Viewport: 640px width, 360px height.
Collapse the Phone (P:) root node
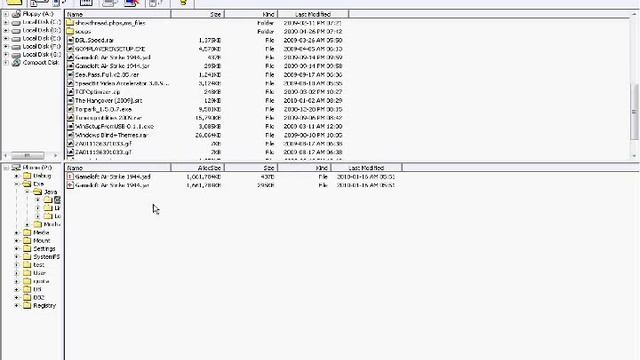click(6, 167)
